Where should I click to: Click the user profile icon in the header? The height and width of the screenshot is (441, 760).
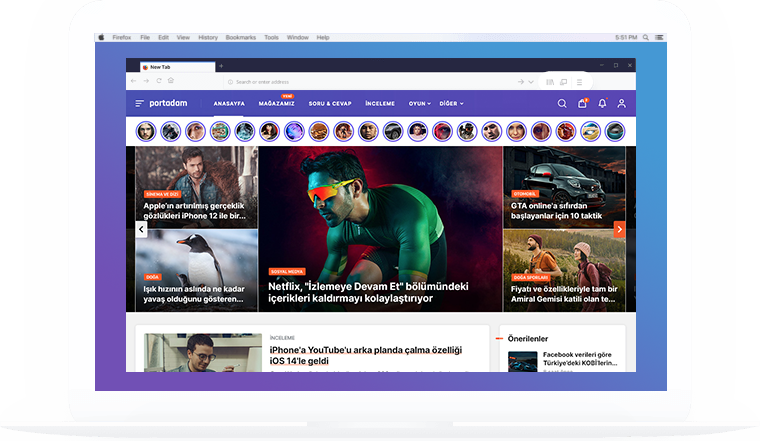click(x=621, y=104)
